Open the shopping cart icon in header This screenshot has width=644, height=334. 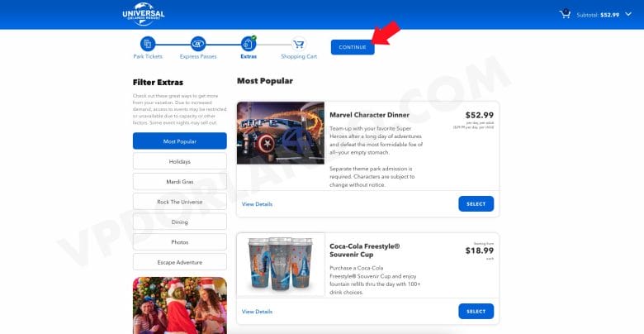(565, 14)
